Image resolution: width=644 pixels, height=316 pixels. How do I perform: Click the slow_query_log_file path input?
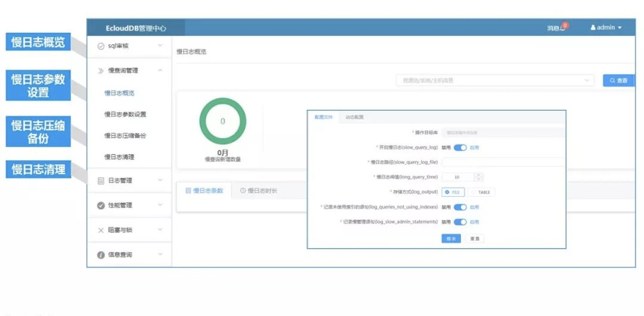coord(503,162)
